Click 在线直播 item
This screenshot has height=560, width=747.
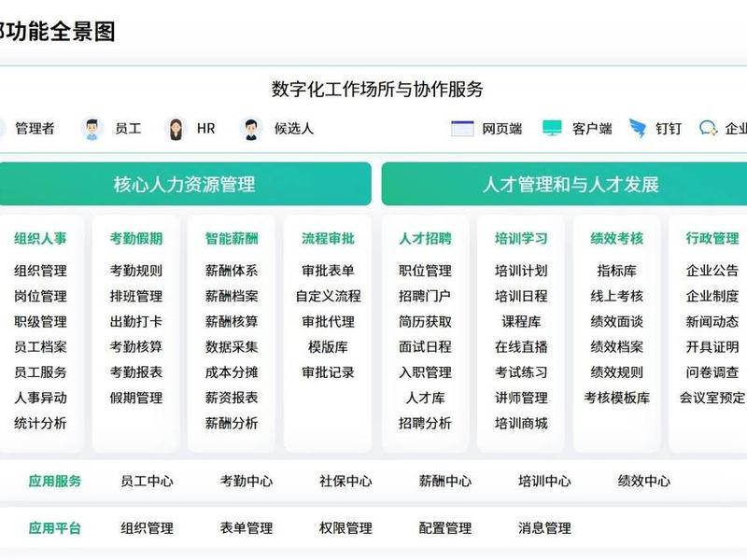(521, 346)
